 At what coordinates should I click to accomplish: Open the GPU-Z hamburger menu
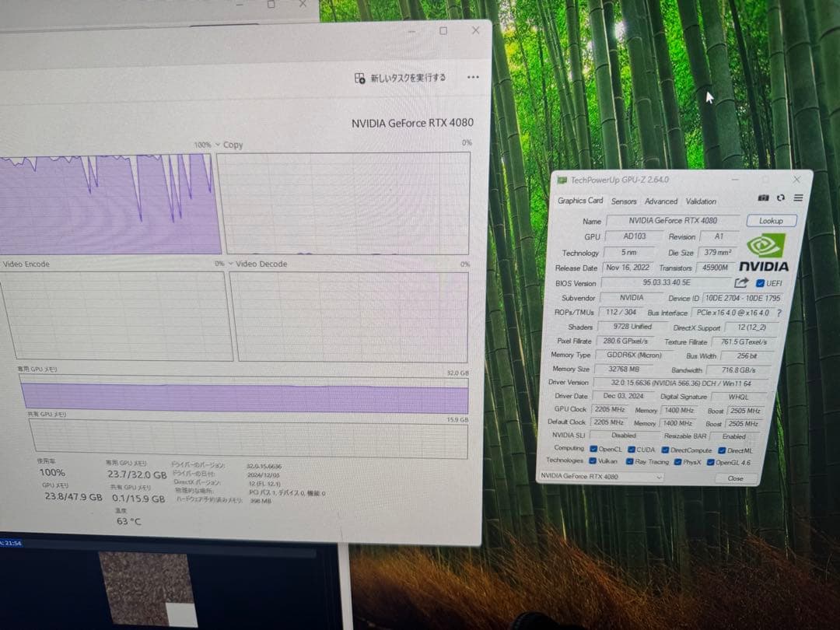797,198
